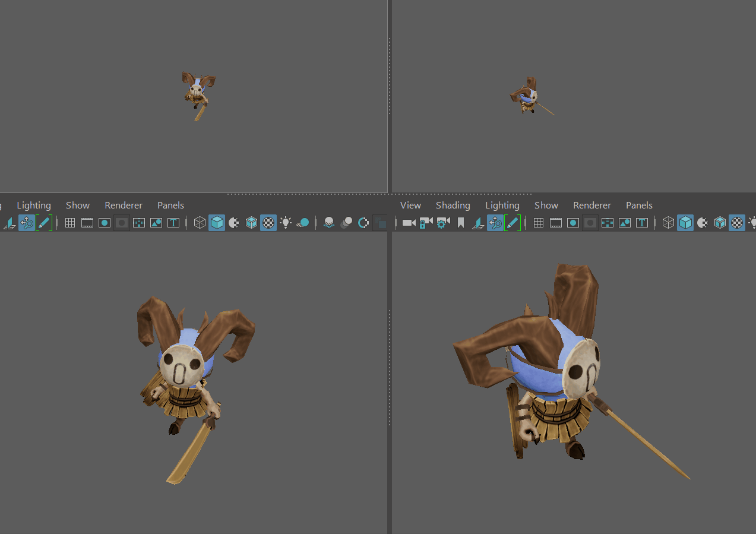Toggle textured display in right viewport

tap(737, 223)
